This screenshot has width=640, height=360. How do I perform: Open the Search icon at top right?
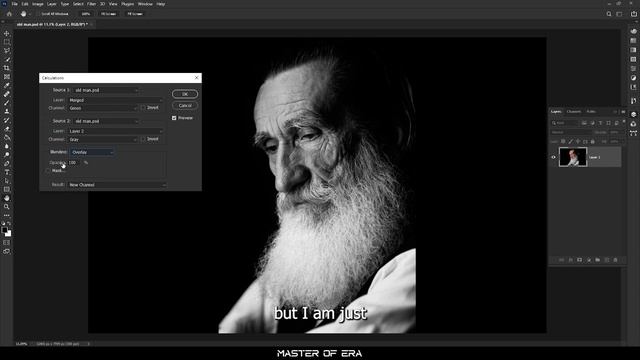pyautogui.click(x=609, y=14)
